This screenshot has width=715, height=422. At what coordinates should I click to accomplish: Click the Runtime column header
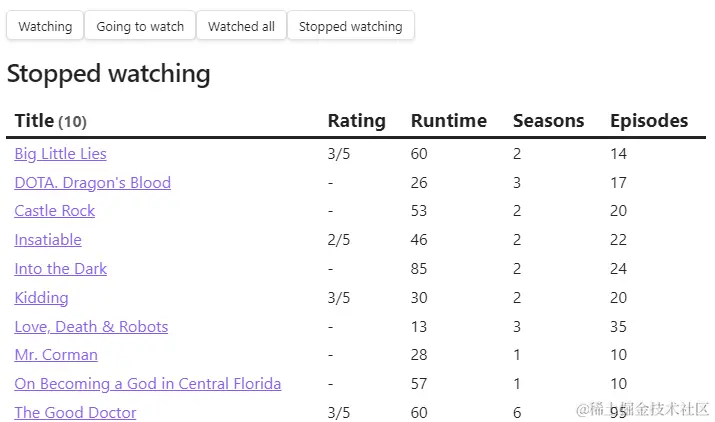coord(448,121)
